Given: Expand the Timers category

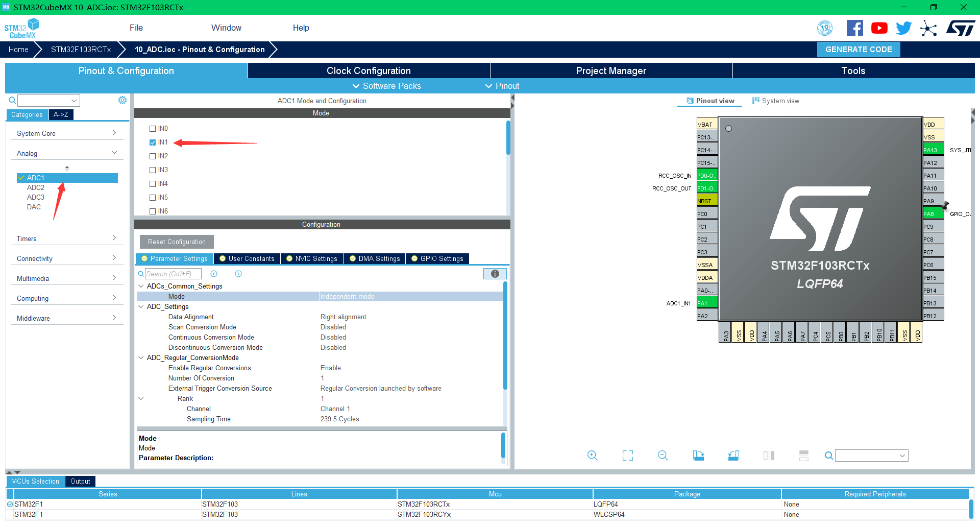Looking at the screenshot, I should click(66, 238).
